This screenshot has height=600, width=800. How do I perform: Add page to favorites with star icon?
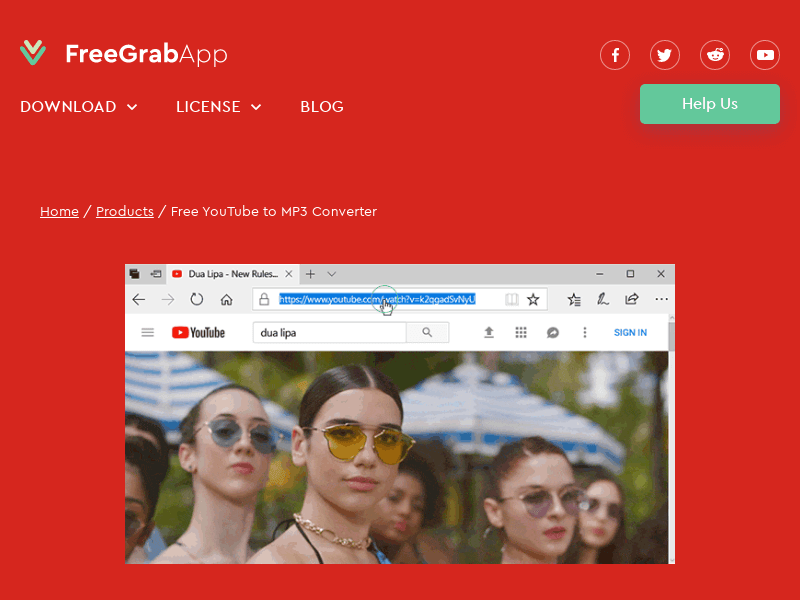(x=533, y=299)
